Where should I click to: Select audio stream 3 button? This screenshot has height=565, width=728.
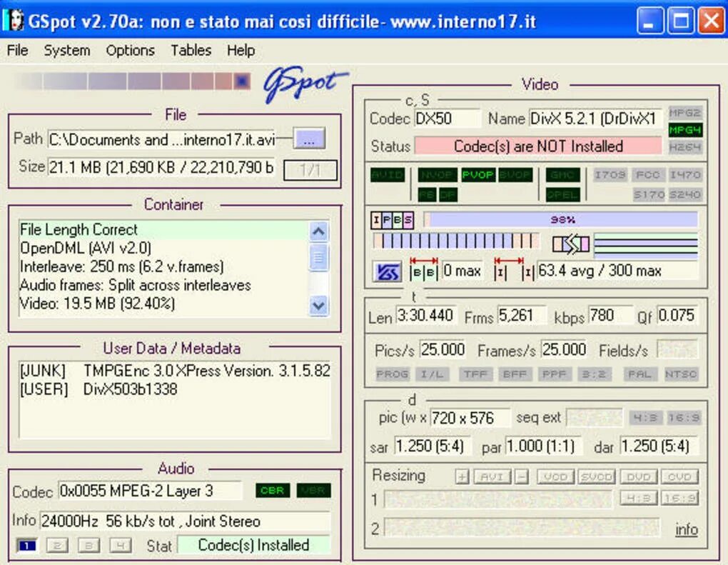pos(89,546)
